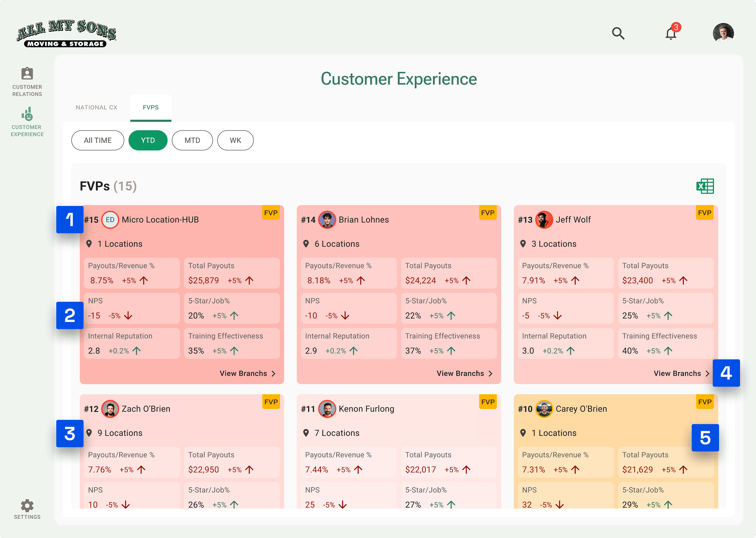The width and height of the screenshot is (756, 538).
Task: Click Zach O'Brien's name
Action: click(x=146, y=409)
